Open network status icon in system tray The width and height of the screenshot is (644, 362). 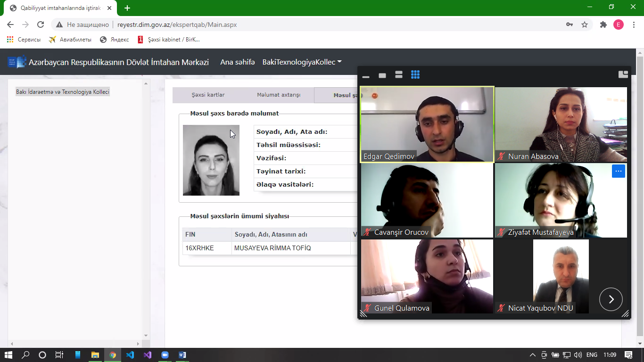567,355
